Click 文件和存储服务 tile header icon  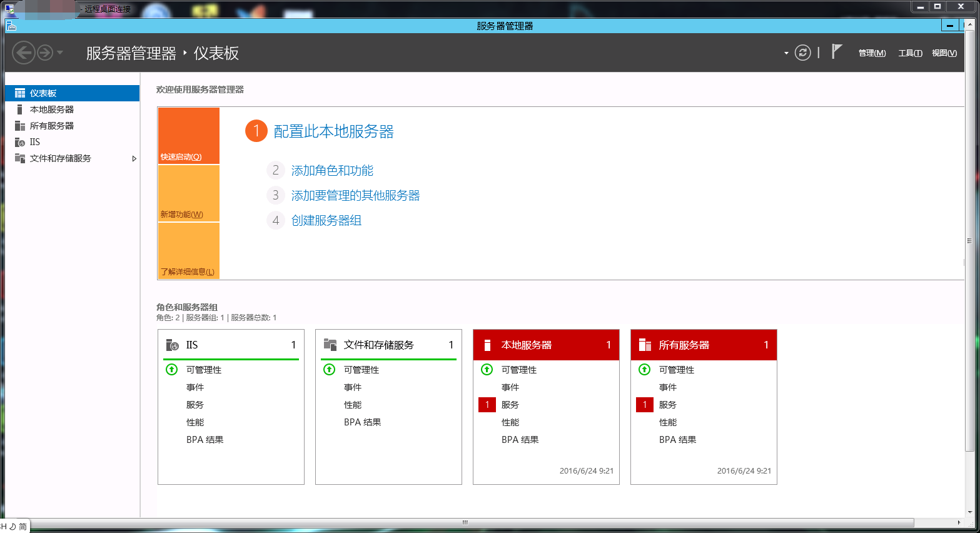coord(330,345)
